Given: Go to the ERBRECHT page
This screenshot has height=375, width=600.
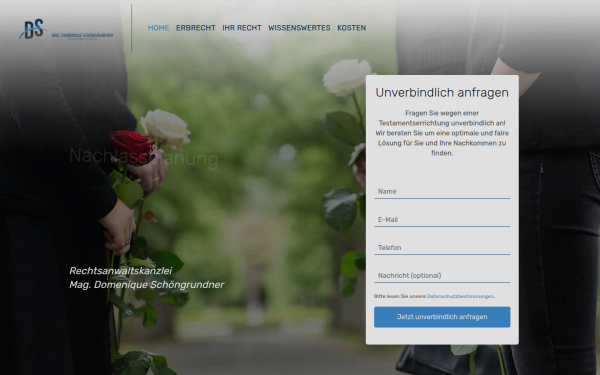Looking at the screenshot, I should pos(196,28).
